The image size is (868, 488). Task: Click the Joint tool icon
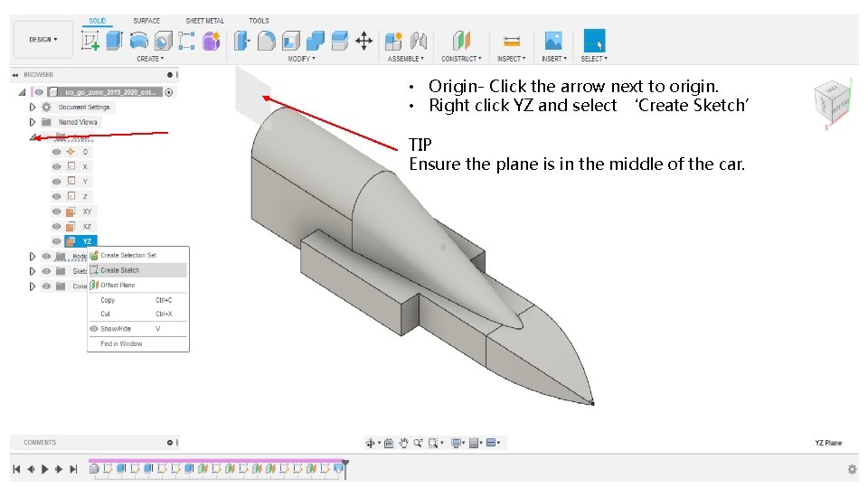[x=419, y=41]
